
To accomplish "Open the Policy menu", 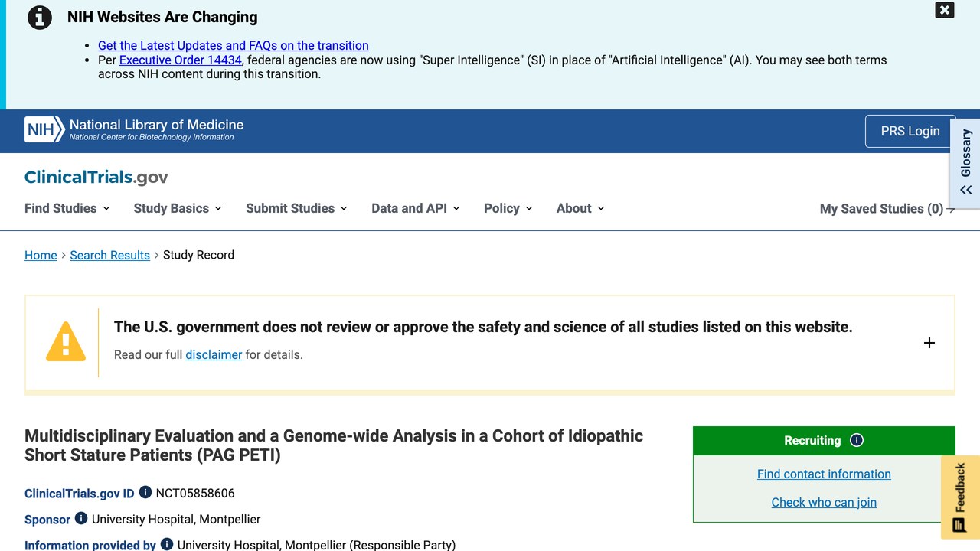I will click(x=508, y=208).
